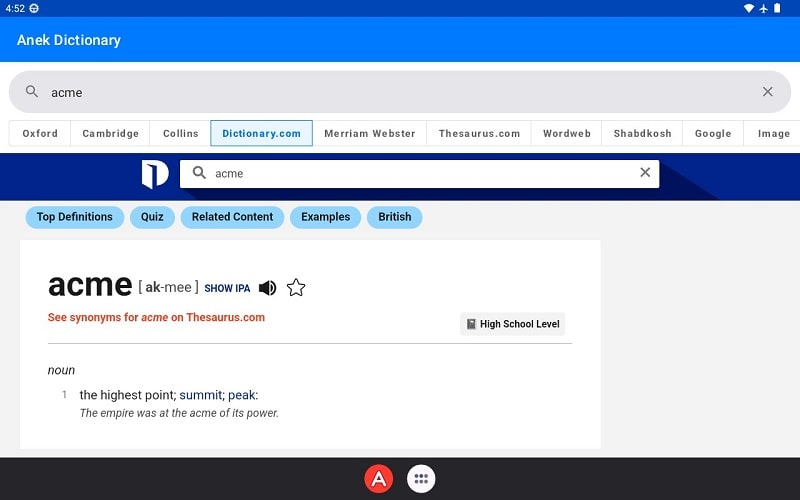Tap the Wi-Fi status icon
Image resolution: width=800 pixels, height=500 pixels.
[748, 8]
